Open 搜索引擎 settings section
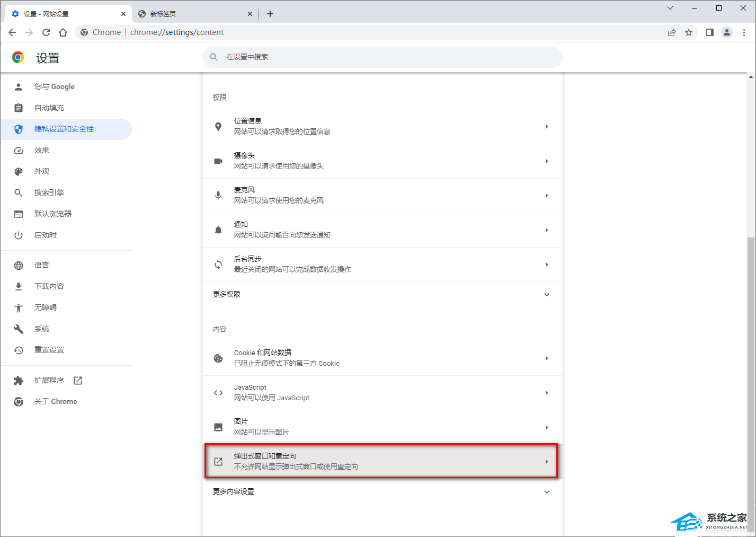 coord(66,192)
